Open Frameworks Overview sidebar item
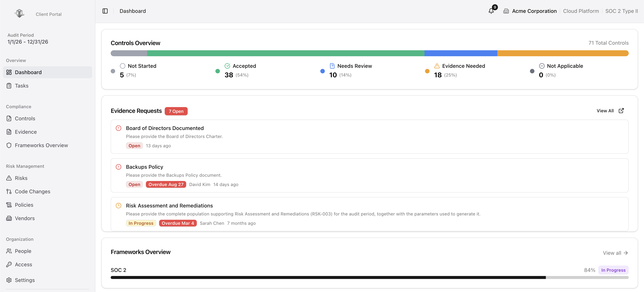This screenshot has height=292, width=644. (x=48, y=145)
